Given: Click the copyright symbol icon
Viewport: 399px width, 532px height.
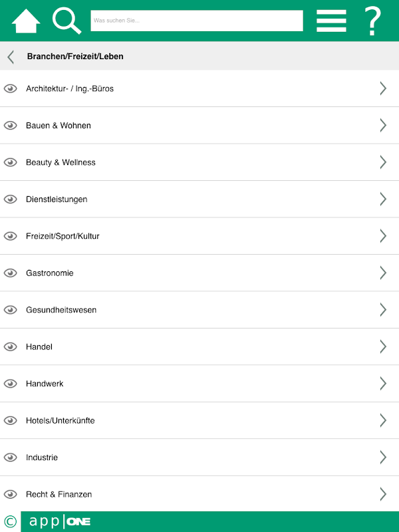Looking at the screenshot, I should [10, 521].
